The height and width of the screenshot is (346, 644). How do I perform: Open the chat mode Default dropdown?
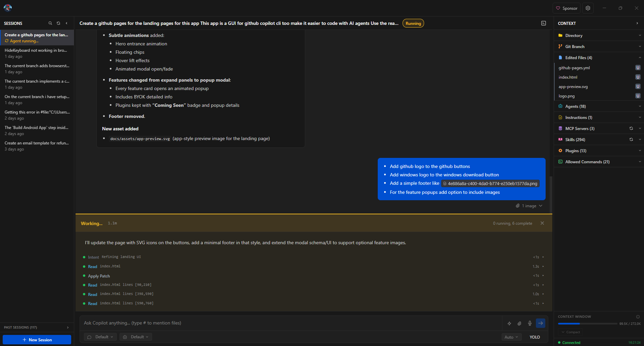(100, 337)
